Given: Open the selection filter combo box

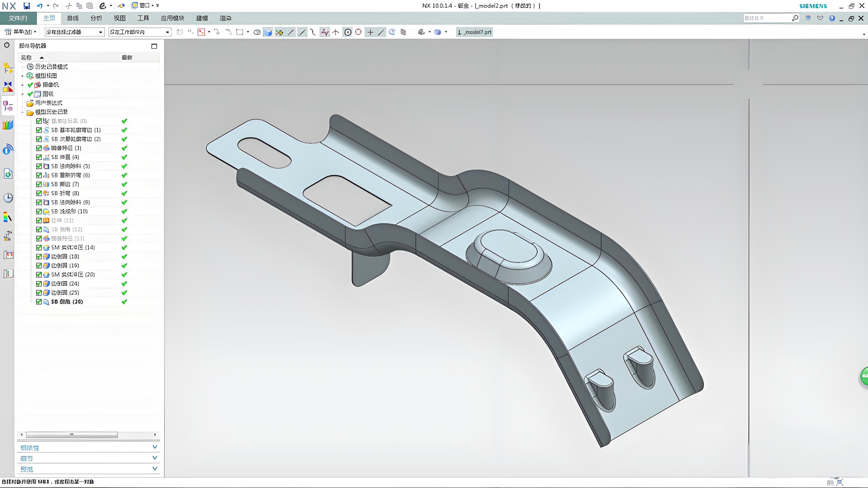Looking at the screenshot, I should 74,32.
